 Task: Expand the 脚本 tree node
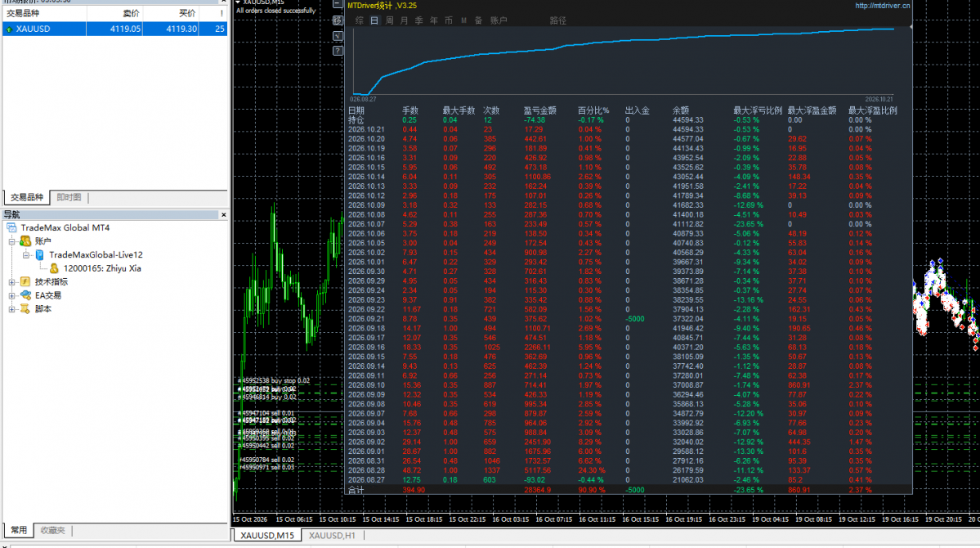pos(12,309)
